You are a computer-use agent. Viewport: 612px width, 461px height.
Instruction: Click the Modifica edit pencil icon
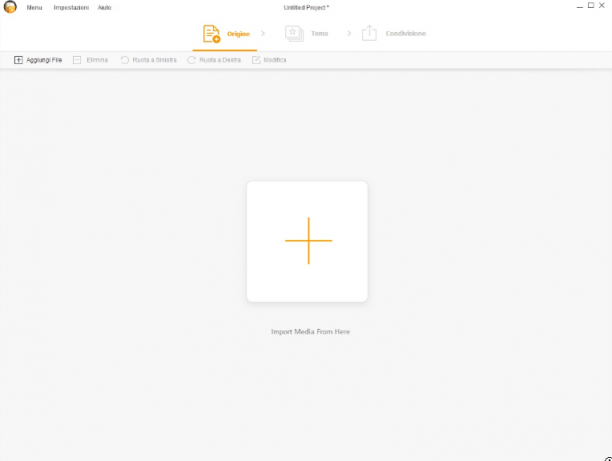[x=256, y=60]
